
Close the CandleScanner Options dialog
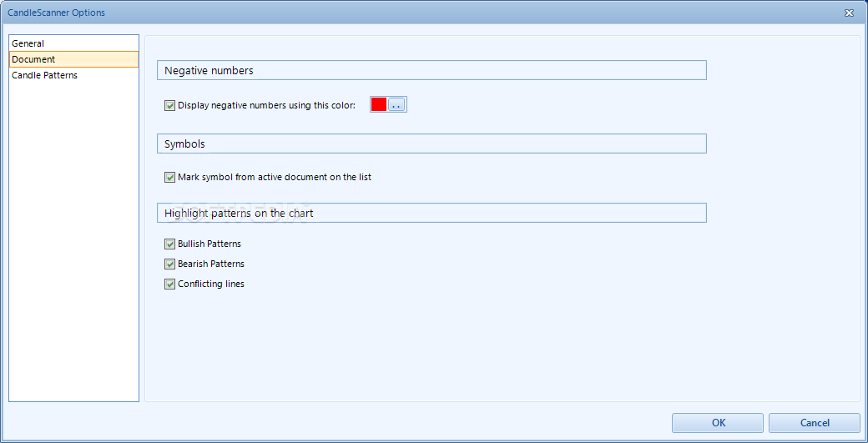(848, 13)
